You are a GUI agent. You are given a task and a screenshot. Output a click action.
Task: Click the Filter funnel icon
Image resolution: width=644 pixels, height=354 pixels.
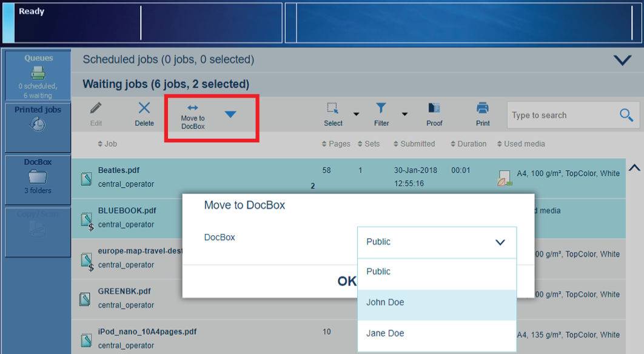tap(381, 109)
